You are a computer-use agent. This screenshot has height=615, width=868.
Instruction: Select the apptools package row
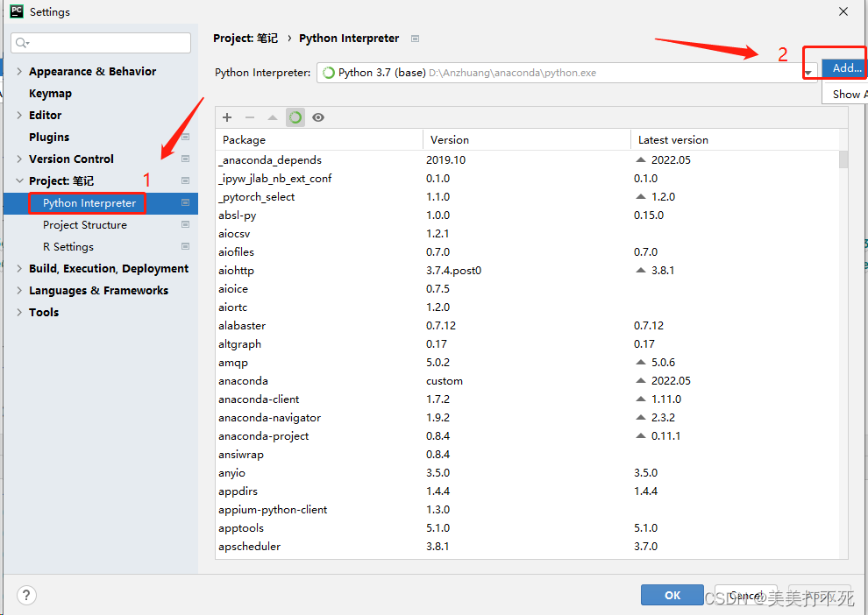(x=527, y=527)
